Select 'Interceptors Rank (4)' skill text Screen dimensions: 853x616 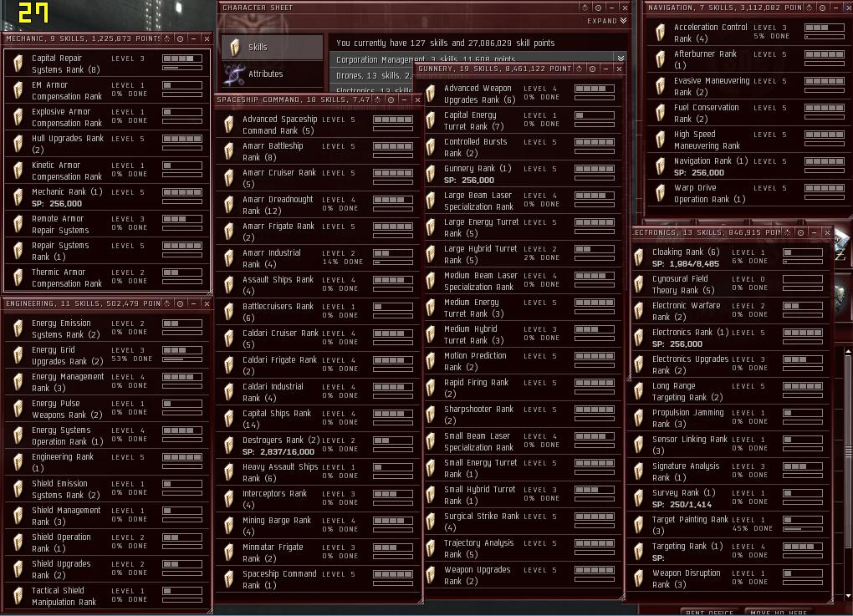tap(274, 499)
